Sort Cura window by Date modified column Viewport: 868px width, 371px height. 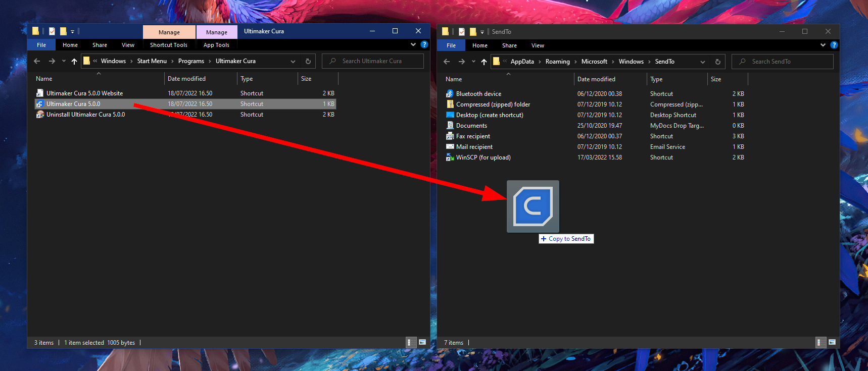pyautogui.click(x=201, y=79)
